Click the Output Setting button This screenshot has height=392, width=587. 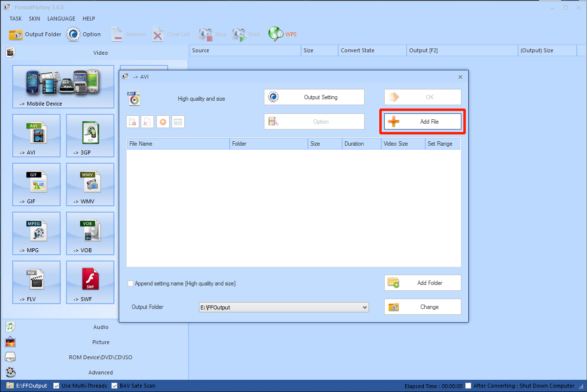pos(314,97)
